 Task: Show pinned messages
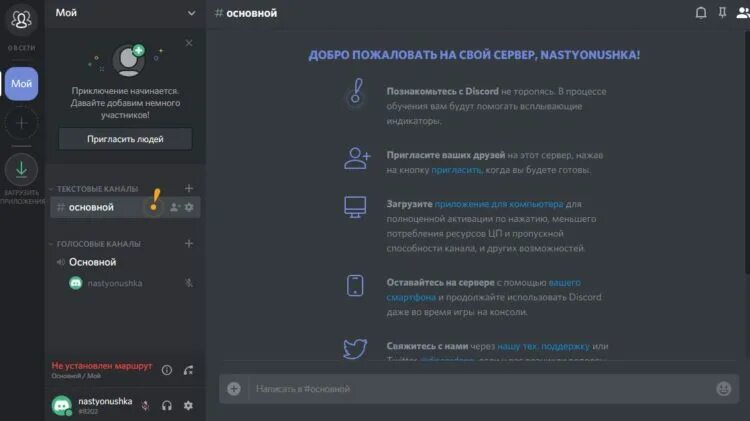[x=722, y=13]
